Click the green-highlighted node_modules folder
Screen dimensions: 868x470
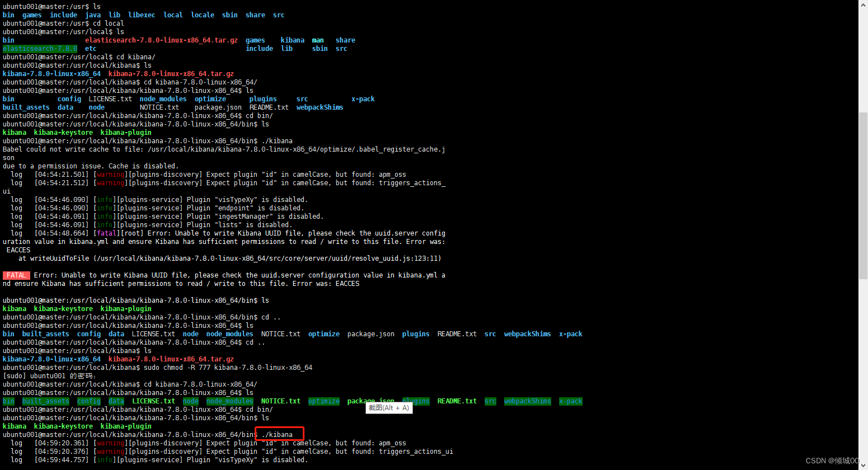point(230,401)
